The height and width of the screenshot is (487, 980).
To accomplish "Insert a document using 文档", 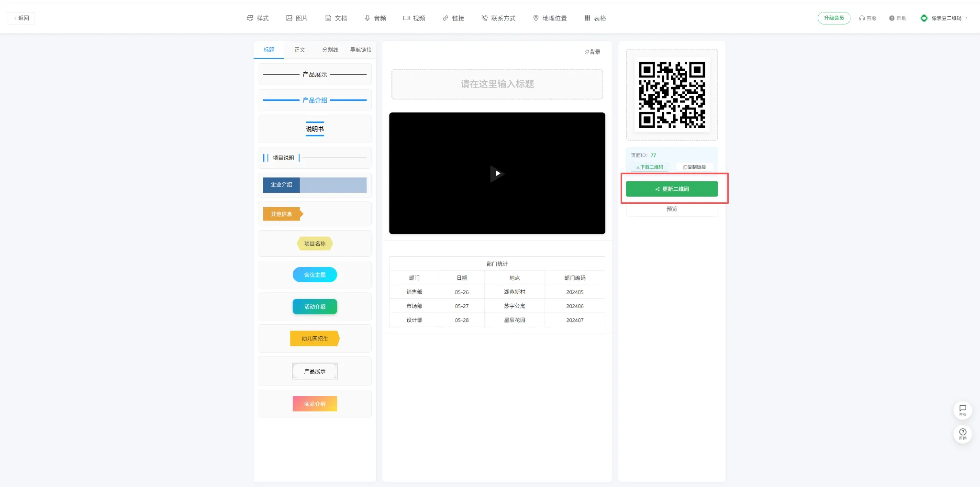I will tap(336, 18).
